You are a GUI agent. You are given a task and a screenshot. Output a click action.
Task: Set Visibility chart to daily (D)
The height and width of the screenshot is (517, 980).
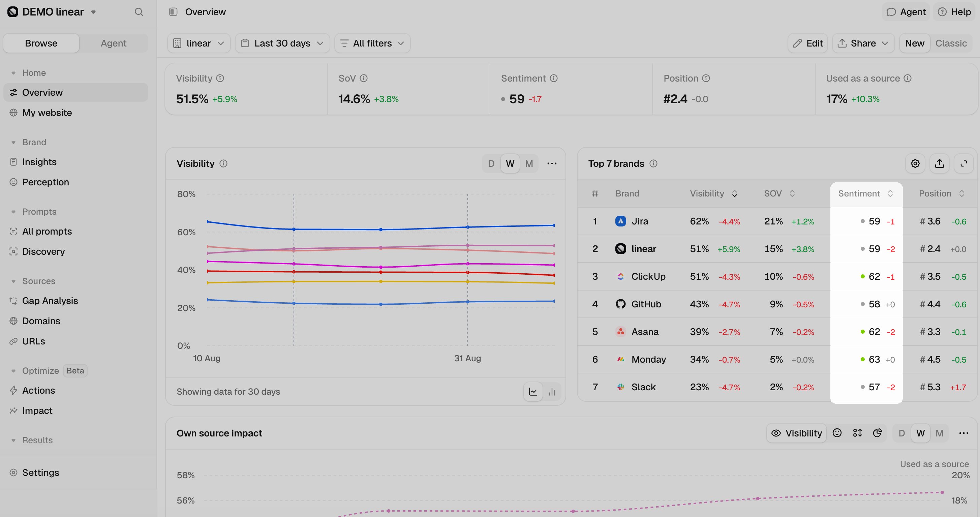tap(491, 163)
